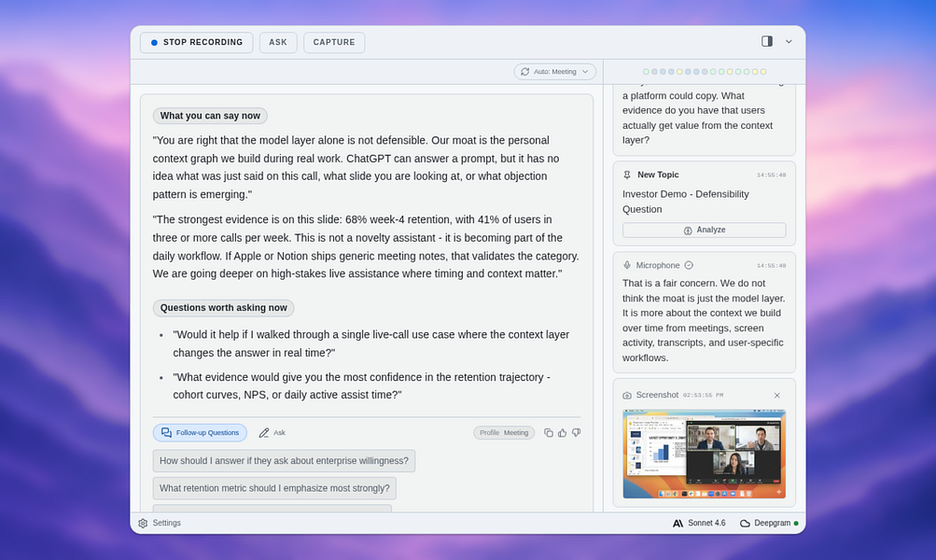Give the answer a thumbs down
The height and width of the screenshot is (560, 936).
(x=576, y=433)
